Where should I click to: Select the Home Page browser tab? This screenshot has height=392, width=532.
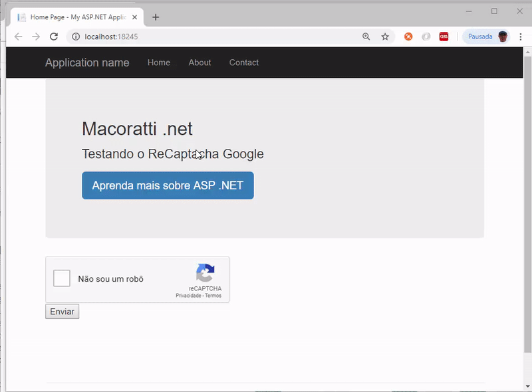[x=77, y=17]
